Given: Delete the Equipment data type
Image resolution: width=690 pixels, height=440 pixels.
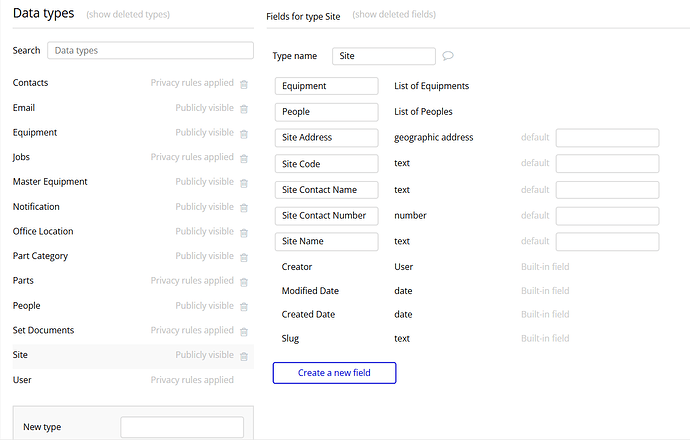Looking at the screenshot, I should pyautogui.click(x=244, y=133).
